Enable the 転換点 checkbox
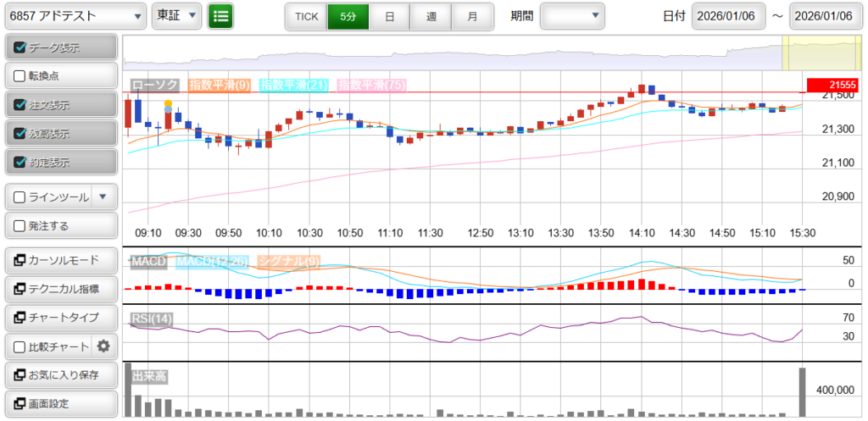The image size is (868, 421). click(x=20, y=76)
